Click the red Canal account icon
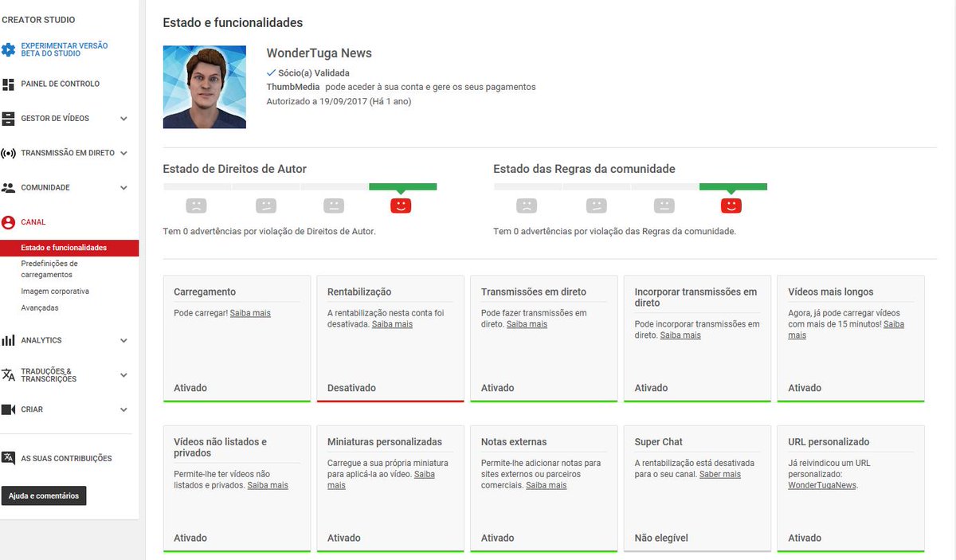The width and height of the screenshot is (956, 560). point(8,222)
